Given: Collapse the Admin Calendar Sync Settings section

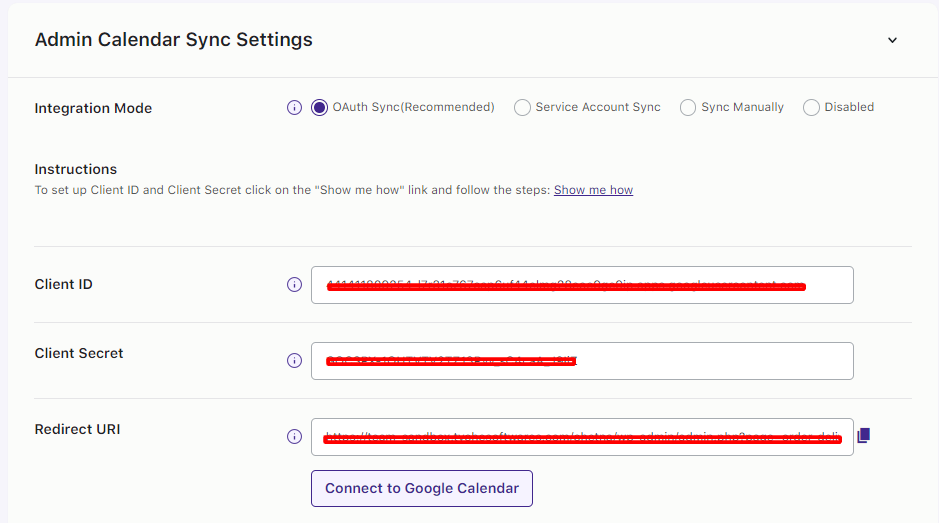Looking at the screenshot, I should (x=892, y=40).
